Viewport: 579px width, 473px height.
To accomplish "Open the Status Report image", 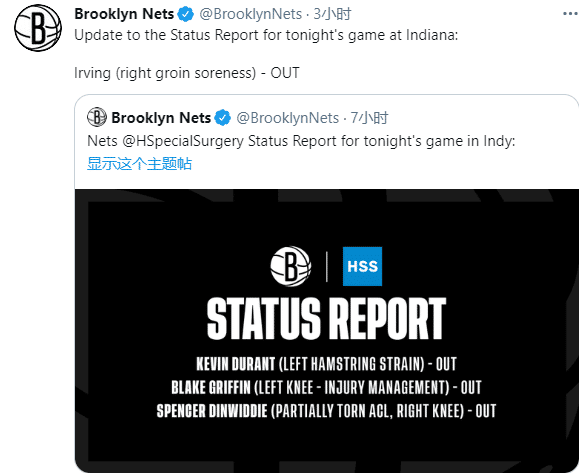I will 327,331.
